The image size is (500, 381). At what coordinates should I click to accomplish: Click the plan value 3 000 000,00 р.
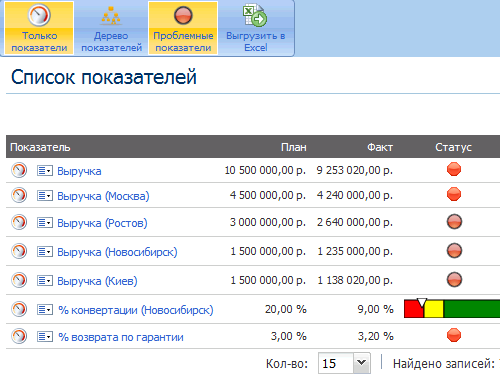(268, 222)
